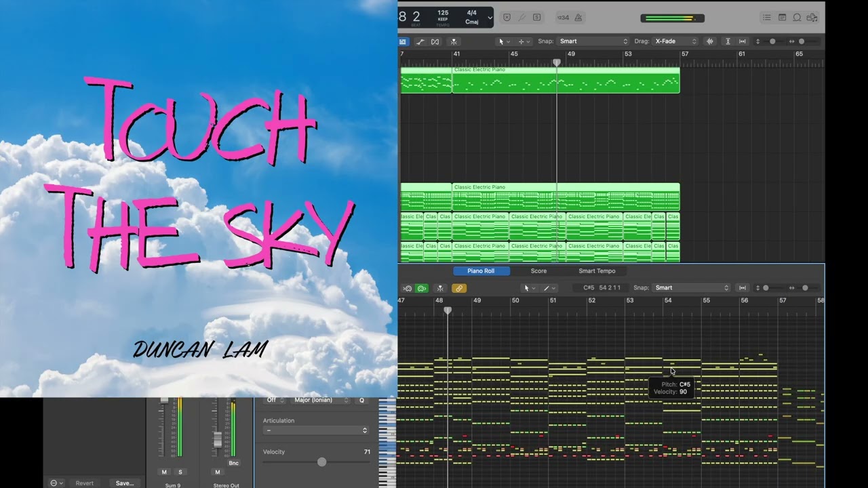Click the 125 tempo value
This screenshot has height=488, width=868.
click(x=443, y=13)
